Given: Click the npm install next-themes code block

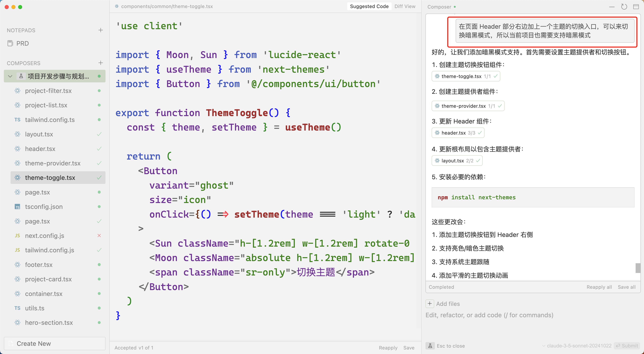Looking at the screenshot, I should pos(533,197).
